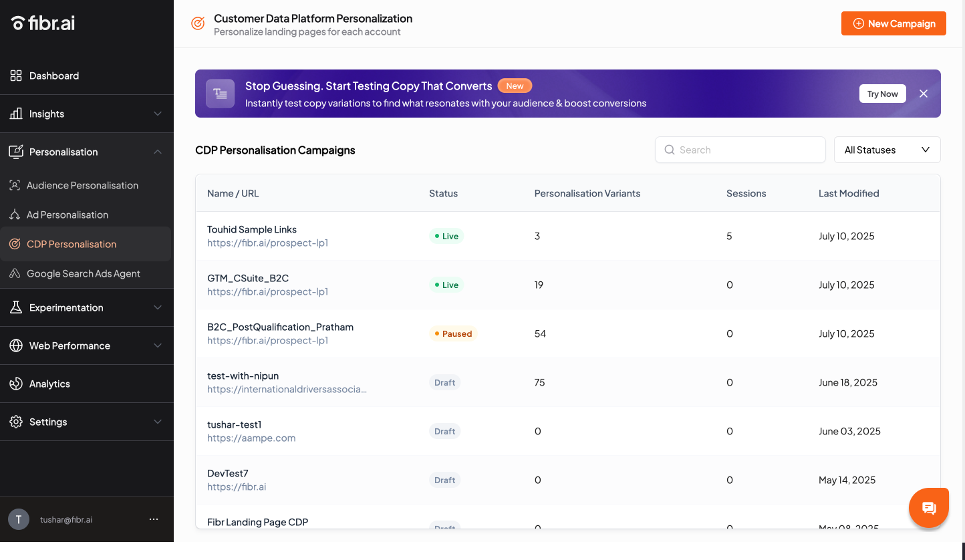Click the Audience Personalisation icon

tap(15, 185)
